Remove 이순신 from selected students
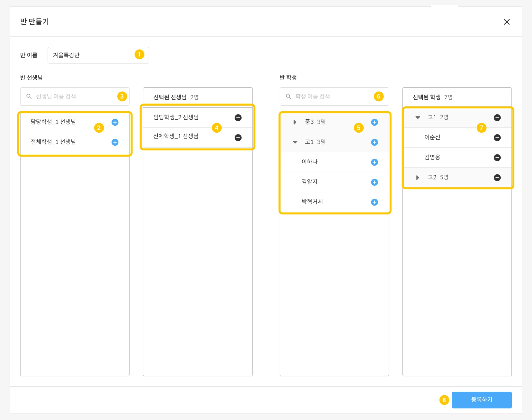The height and width of the screenshot is (420, 532). coord(497,138)
